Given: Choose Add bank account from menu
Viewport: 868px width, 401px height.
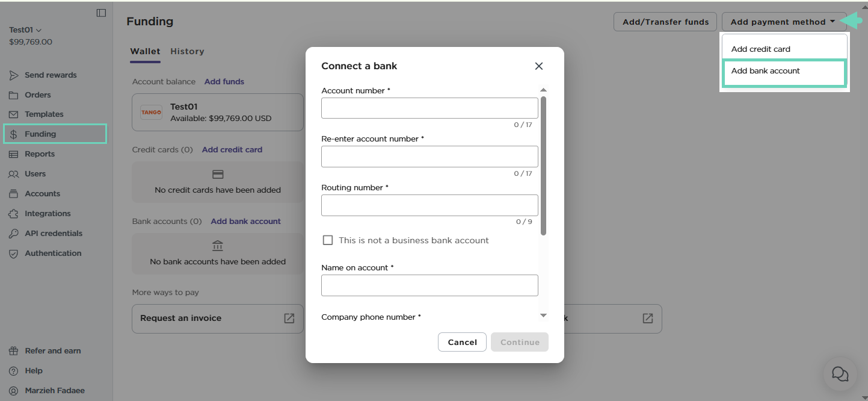Looking at the screenshot, I should coord(784,73).
